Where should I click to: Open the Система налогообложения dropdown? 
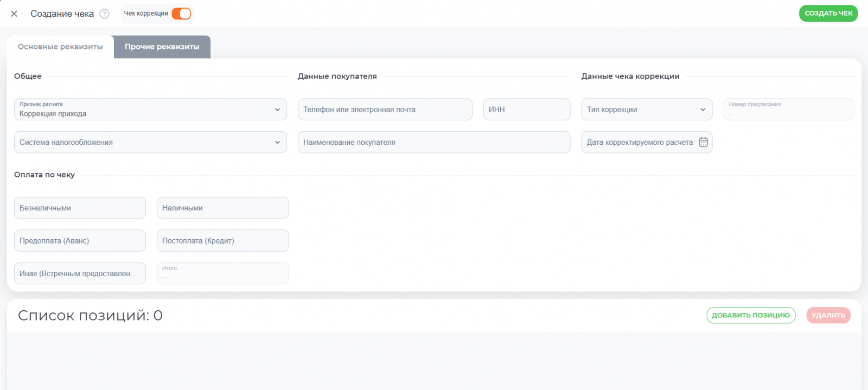(x=150, y=142)
